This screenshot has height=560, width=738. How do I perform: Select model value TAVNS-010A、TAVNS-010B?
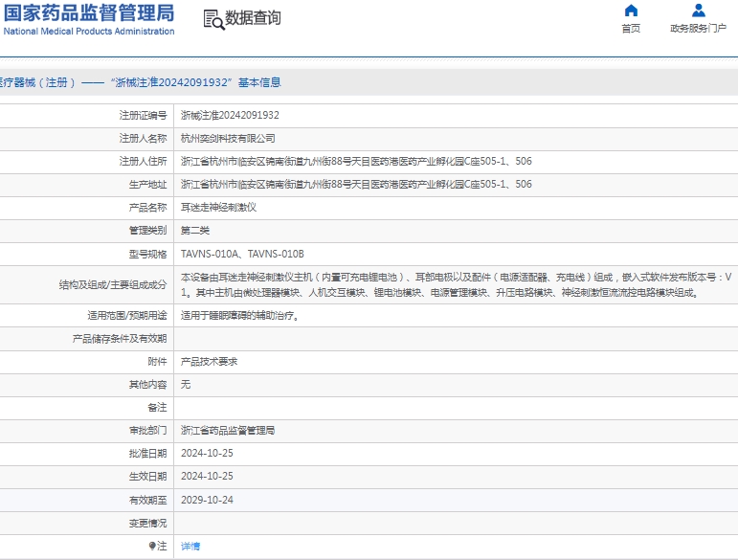pos(242,254)
